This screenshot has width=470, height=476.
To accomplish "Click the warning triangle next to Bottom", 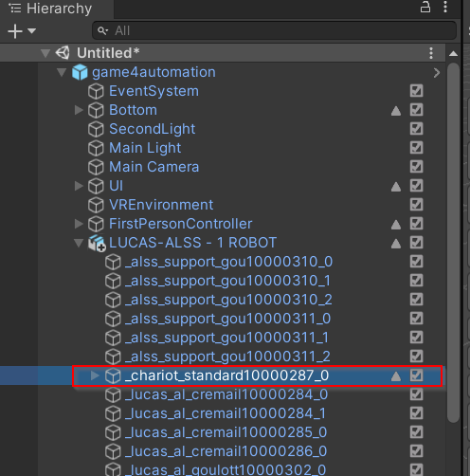I will coord(396,111).
